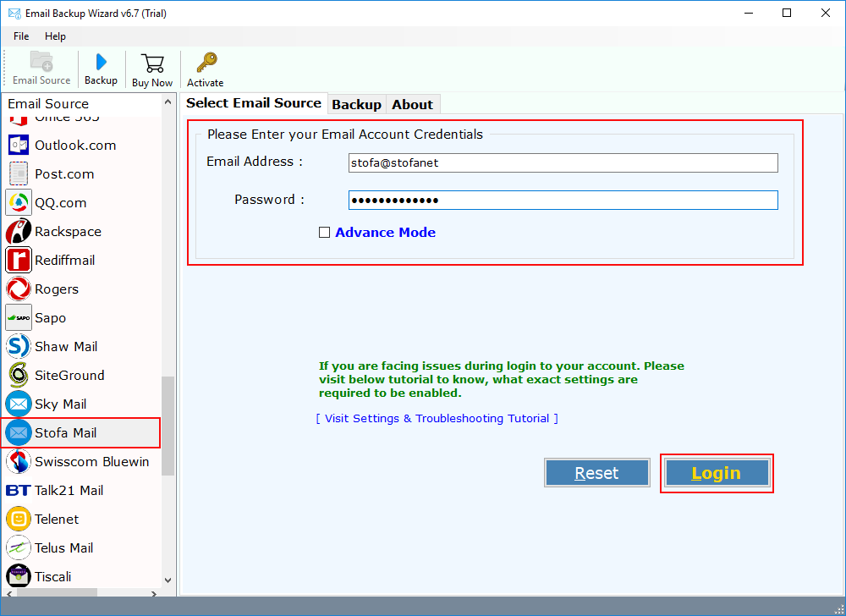
Task: Select QQ.com text entry
Action: [x=61, y=203]
